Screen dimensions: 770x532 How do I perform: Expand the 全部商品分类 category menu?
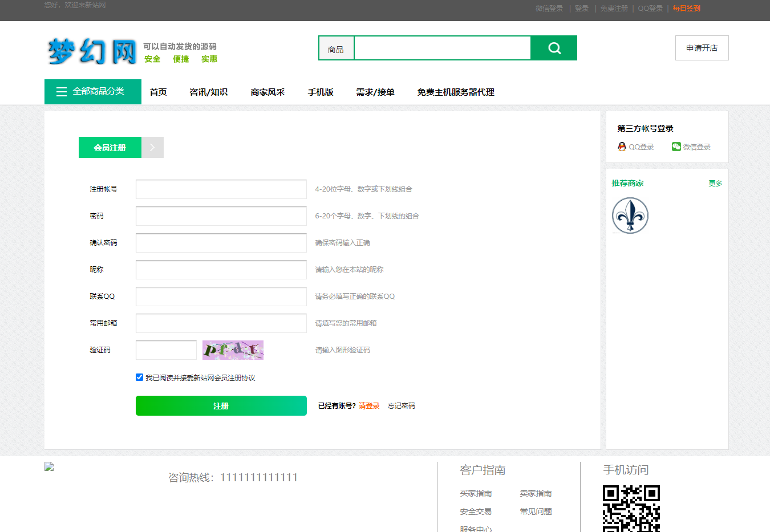(x=93, y=92)
